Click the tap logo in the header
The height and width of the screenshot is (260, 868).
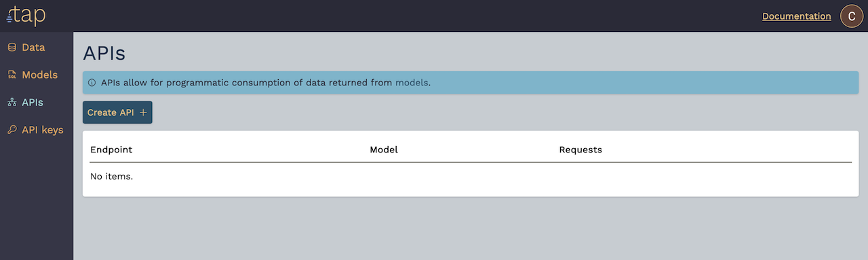26,16
